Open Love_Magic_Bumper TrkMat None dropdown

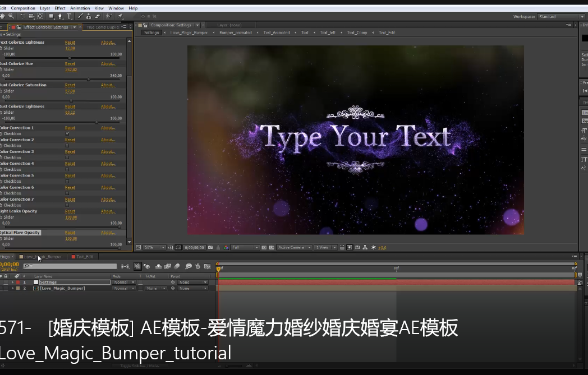tap(156, 288)
